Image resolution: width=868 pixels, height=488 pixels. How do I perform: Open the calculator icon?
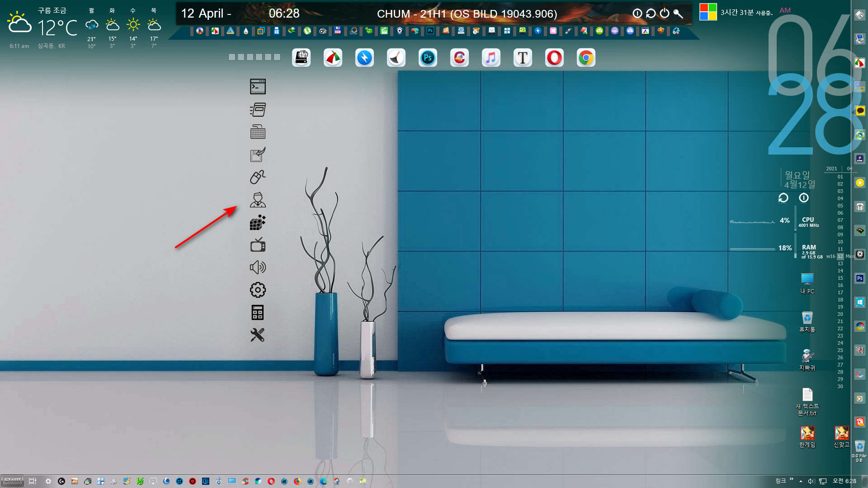pos(258,312)
